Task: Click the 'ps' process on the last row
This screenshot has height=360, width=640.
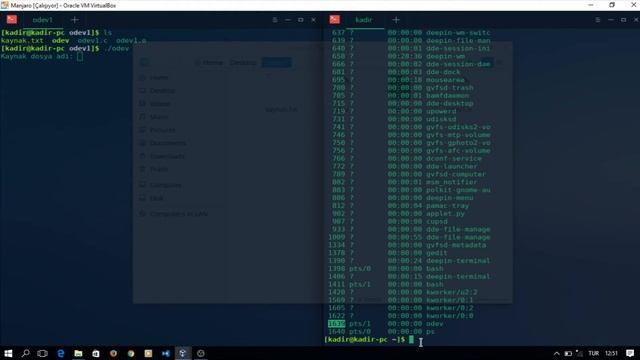Action: [x=431, y=331]
